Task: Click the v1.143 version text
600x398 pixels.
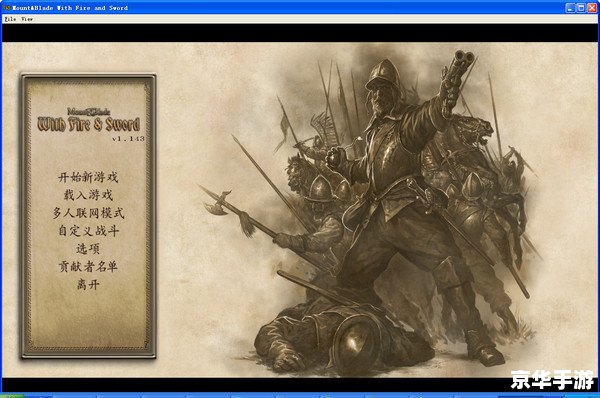Action: coord(128,139)
